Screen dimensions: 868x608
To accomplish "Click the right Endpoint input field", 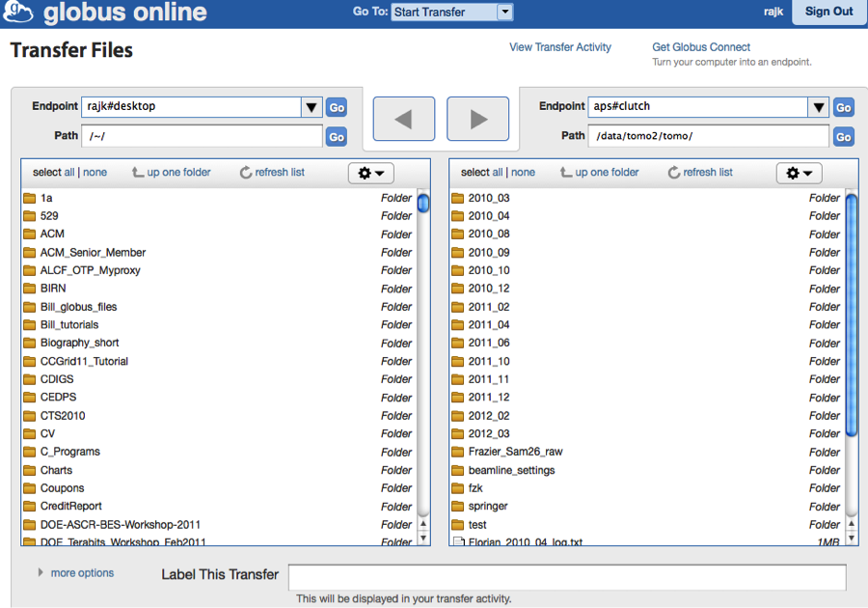I will [698, 107].
